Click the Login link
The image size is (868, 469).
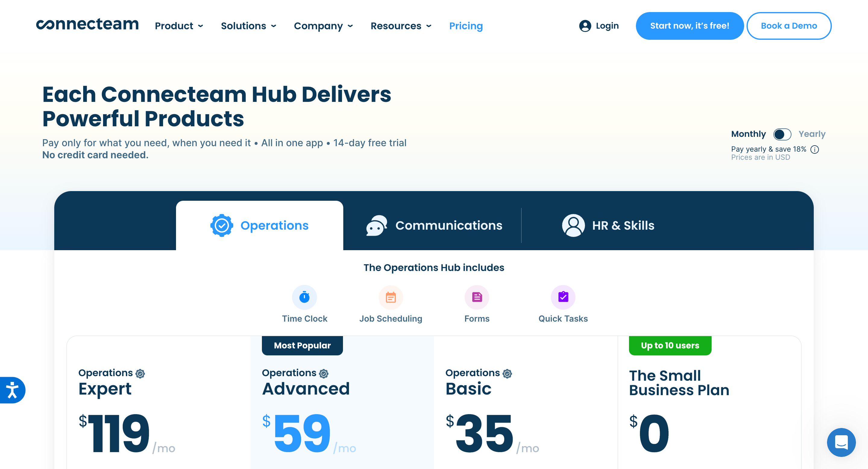[599, 26]
